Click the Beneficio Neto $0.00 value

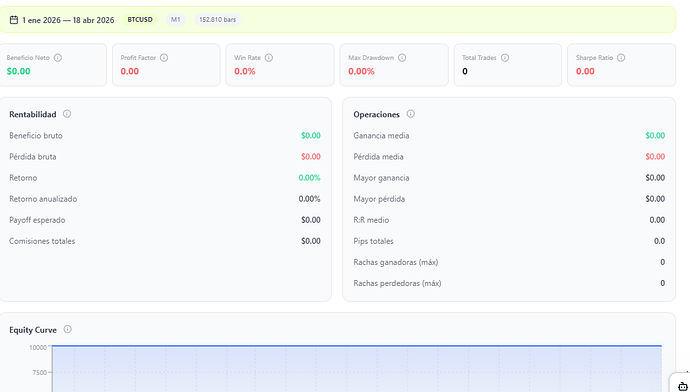click(x=18, y=71)
